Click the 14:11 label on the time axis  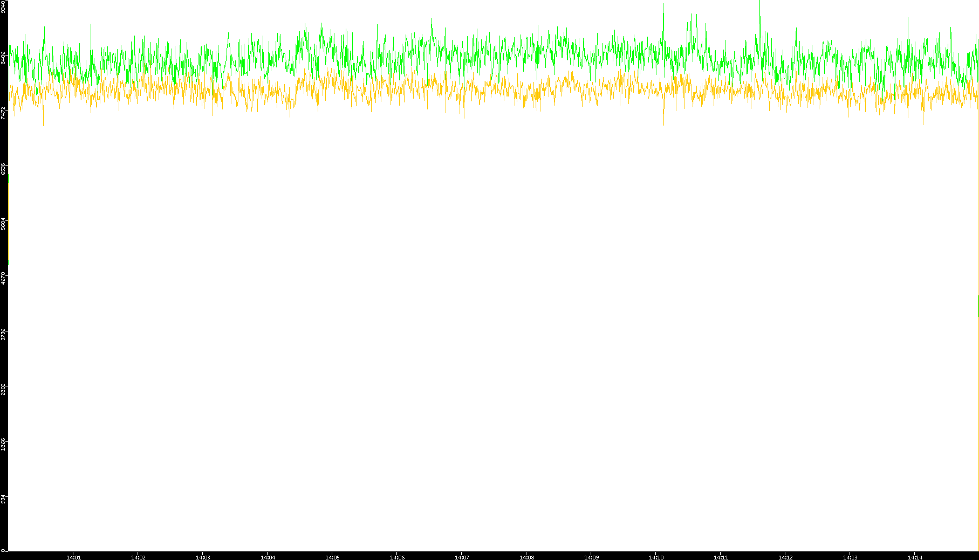(721, 557)
